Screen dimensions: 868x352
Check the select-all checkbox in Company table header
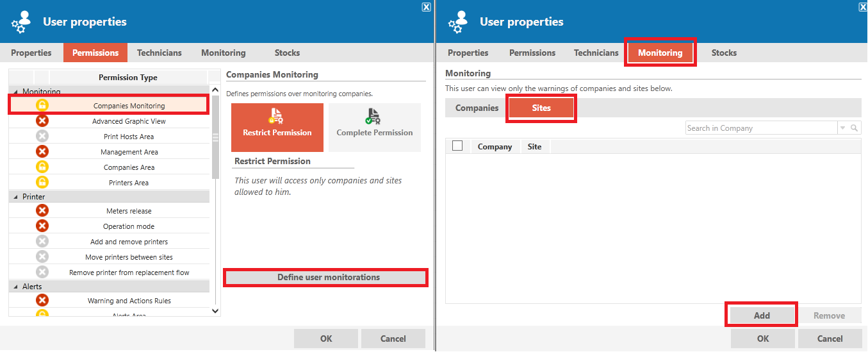[457, 146]
